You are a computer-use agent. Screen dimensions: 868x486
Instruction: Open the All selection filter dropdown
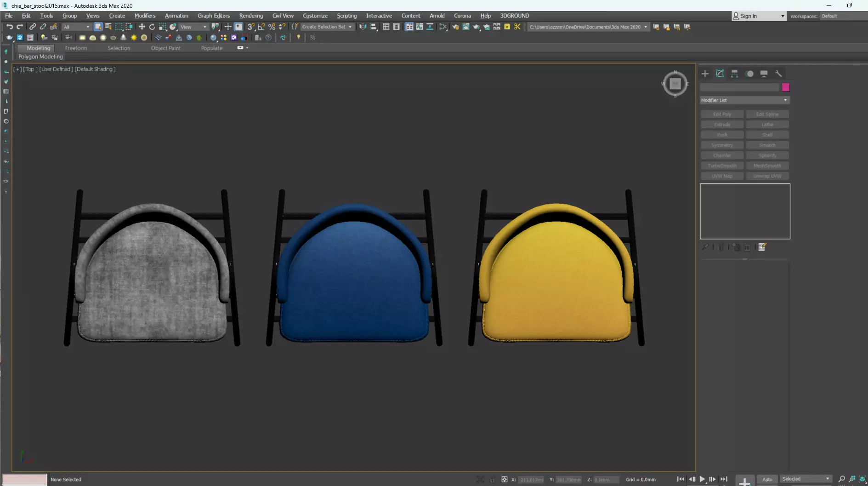coord(76,27)
